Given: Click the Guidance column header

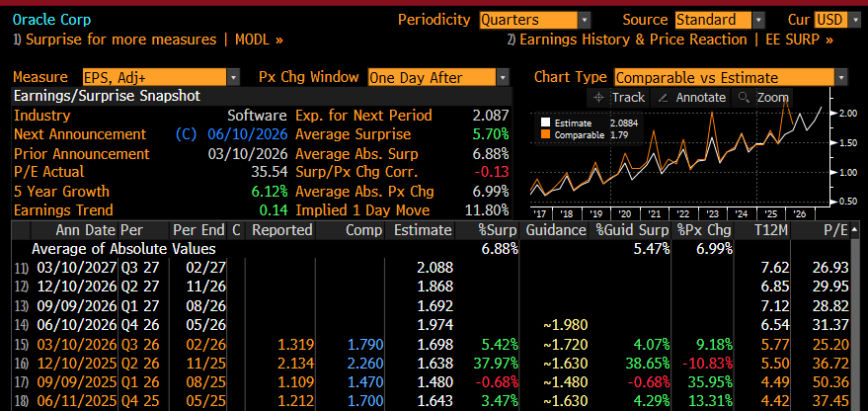Looking at the screenshot, I should point(556,230).
